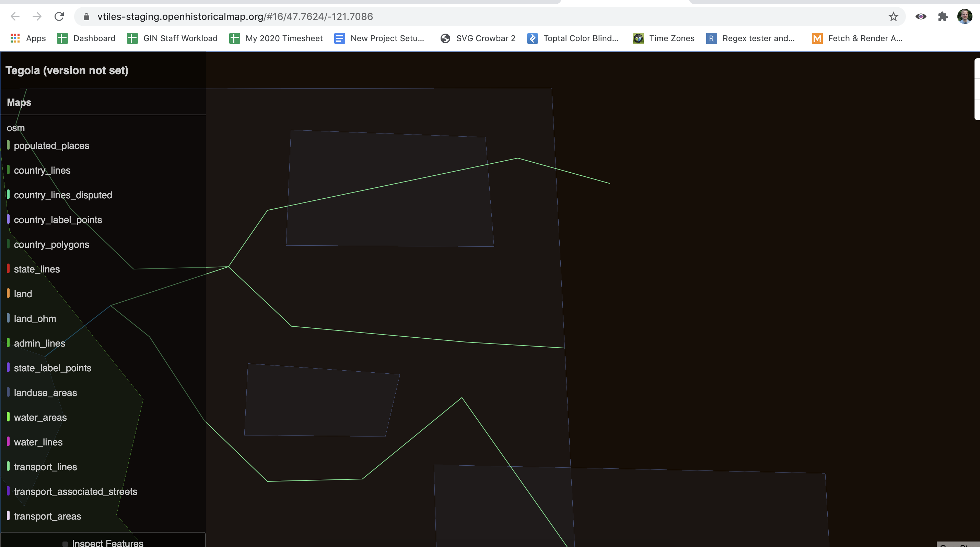The image size is (980, 547).
Task: Toggle the country_label_points layer
Action: tap(55, 220)
